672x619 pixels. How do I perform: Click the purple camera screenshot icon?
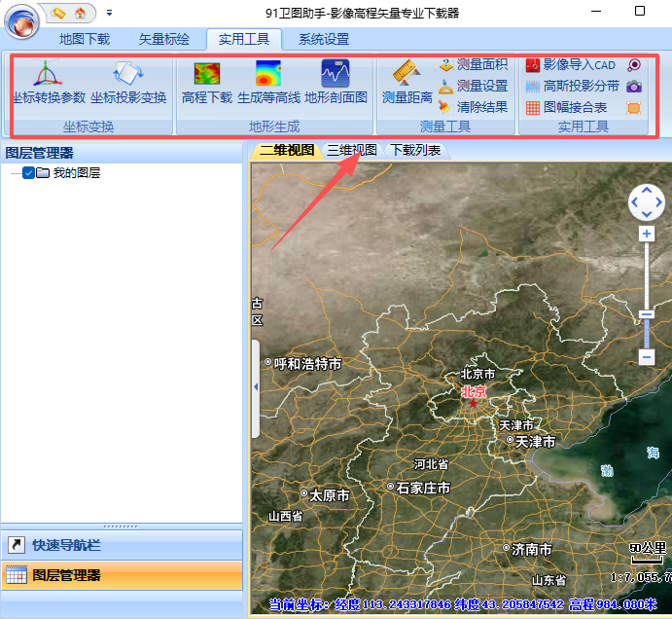click(x=634, y=87)
